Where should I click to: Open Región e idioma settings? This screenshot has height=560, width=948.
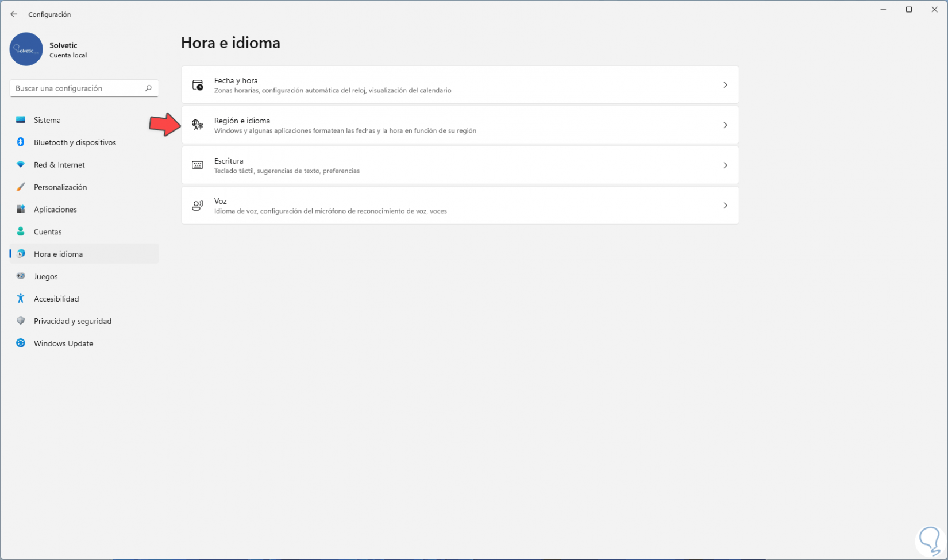pos(345,125)
